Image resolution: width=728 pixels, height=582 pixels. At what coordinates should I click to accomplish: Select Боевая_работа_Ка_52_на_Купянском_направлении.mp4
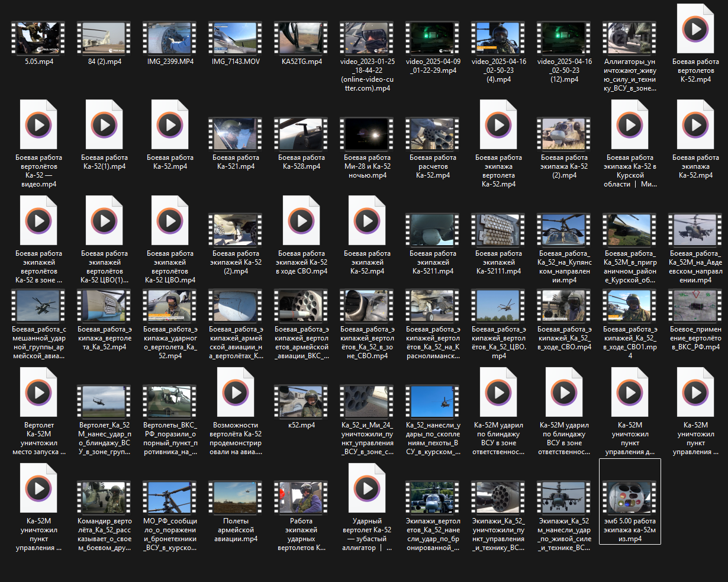click(x=564, y=230)
